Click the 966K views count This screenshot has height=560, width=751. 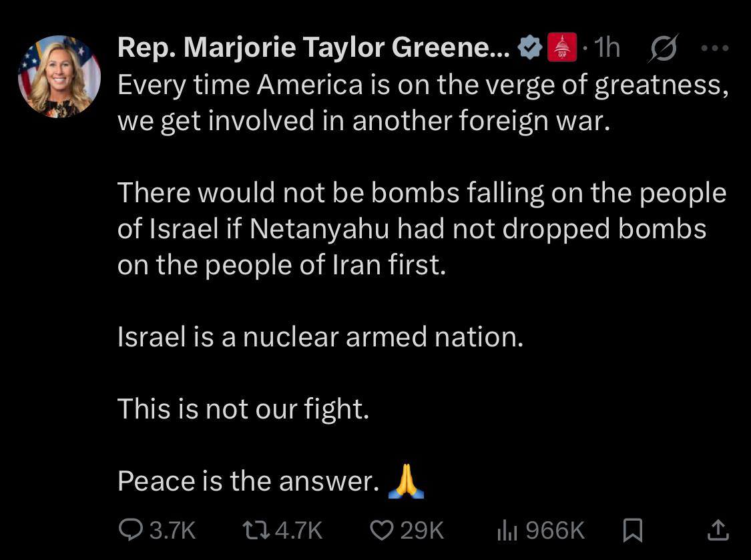[555, 531]
